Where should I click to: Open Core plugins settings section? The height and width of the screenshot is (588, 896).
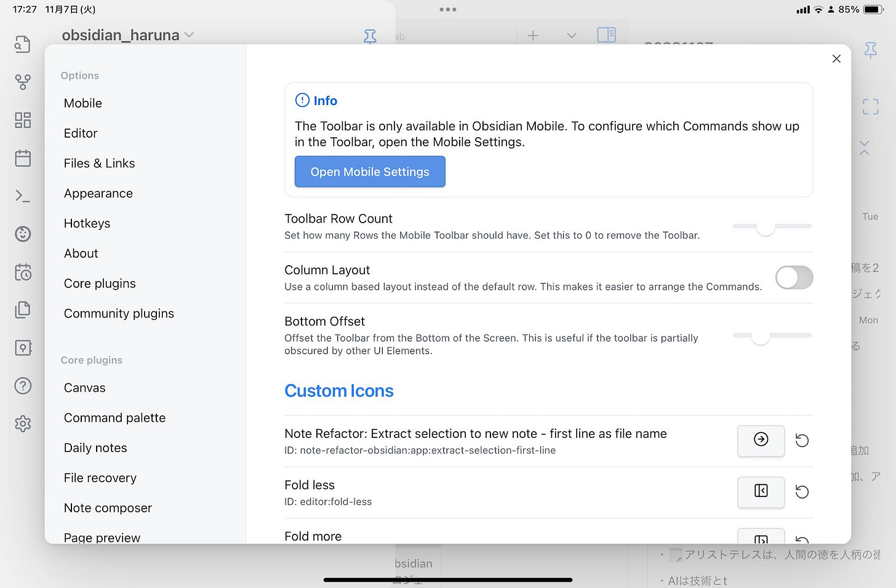click(100, 284)
